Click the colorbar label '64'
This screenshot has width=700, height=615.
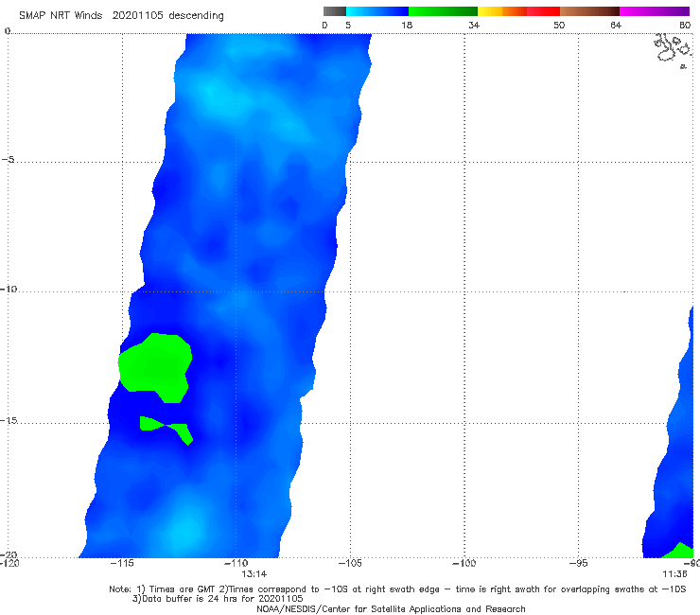[616, 25]
